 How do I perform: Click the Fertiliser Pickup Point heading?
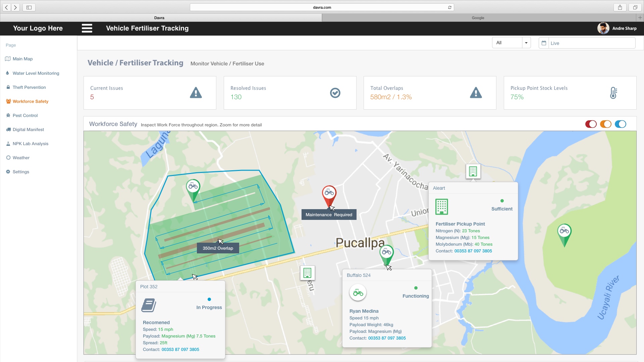(x=460, y=224)
